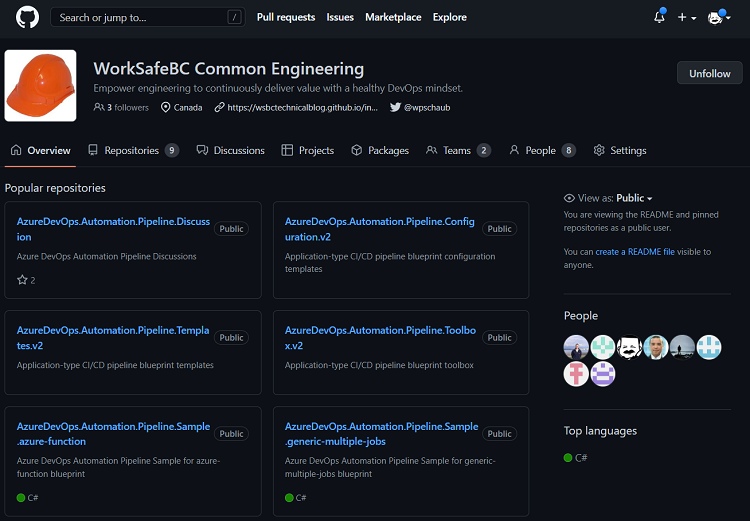The image size is (750, 521).
Task: View the 3 followers link
Action: (x=121, y=107)
